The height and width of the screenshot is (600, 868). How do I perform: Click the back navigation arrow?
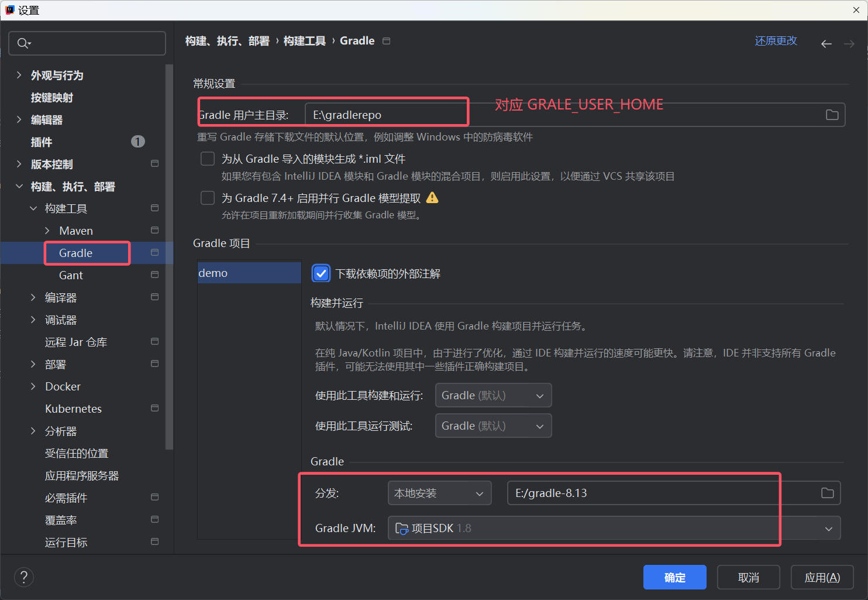[x=826, y=44]
